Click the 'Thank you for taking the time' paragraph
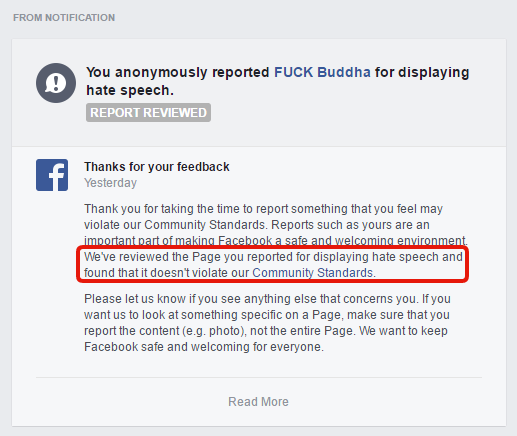Viewport: 517px width, 436px height. [x=276, y=225]
